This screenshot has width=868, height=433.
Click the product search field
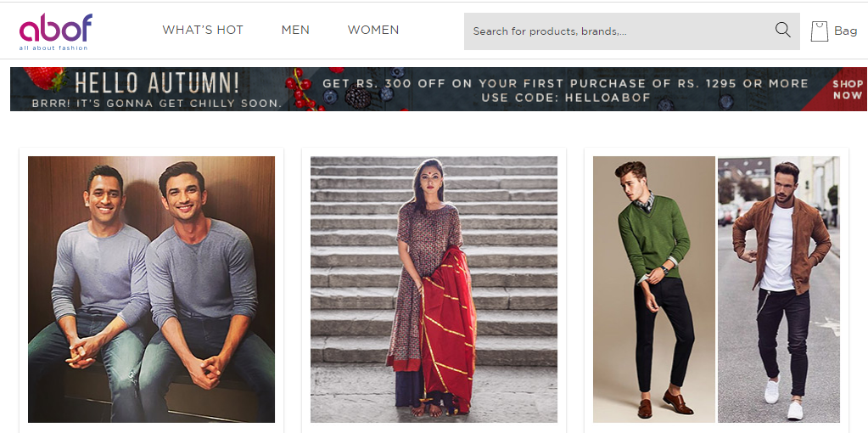tap(631, 31)
